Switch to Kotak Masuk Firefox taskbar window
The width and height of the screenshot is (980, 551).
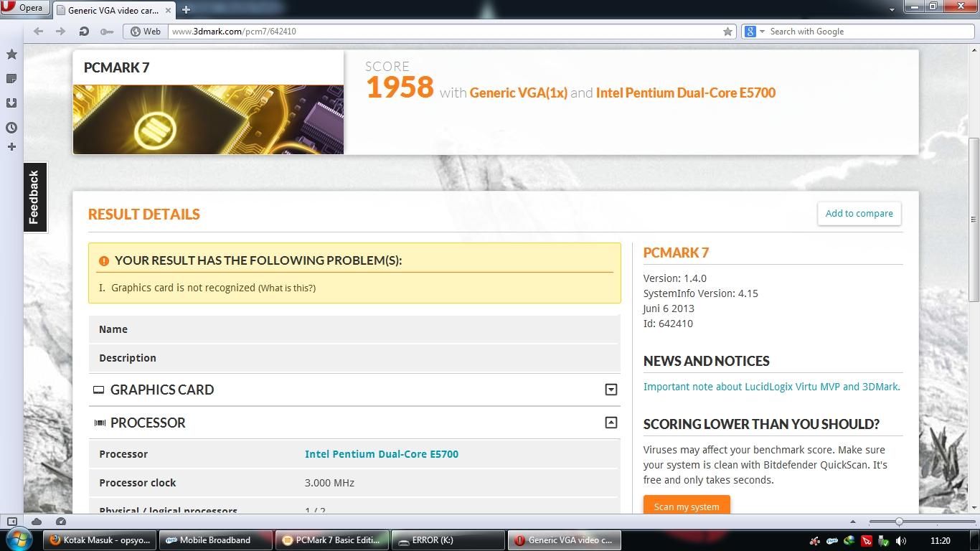tap(100, 540)
